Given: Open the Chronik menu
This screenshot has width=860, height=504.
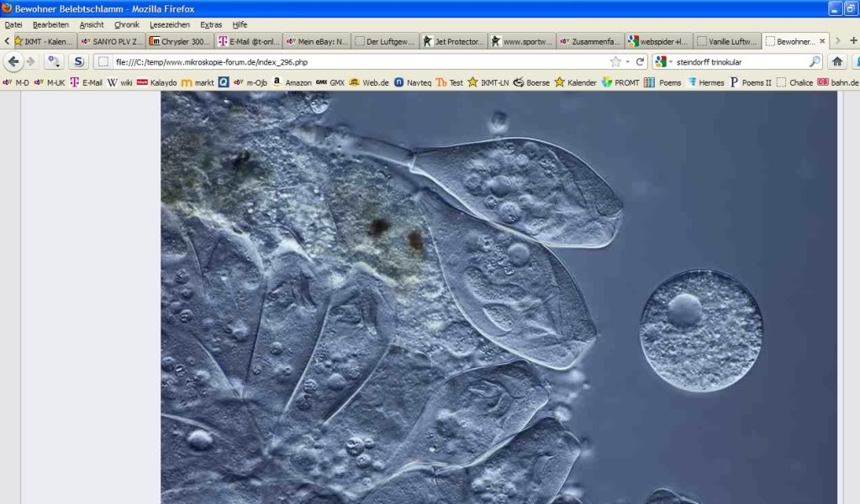Looking at the screenshot, I should (x=127, y=24).
